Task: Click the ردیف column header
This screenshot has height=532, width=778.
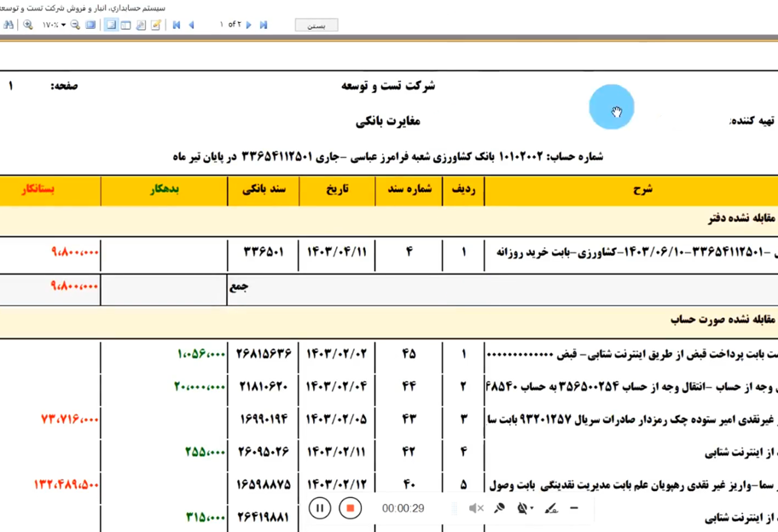Action: (x=463, y=190)
